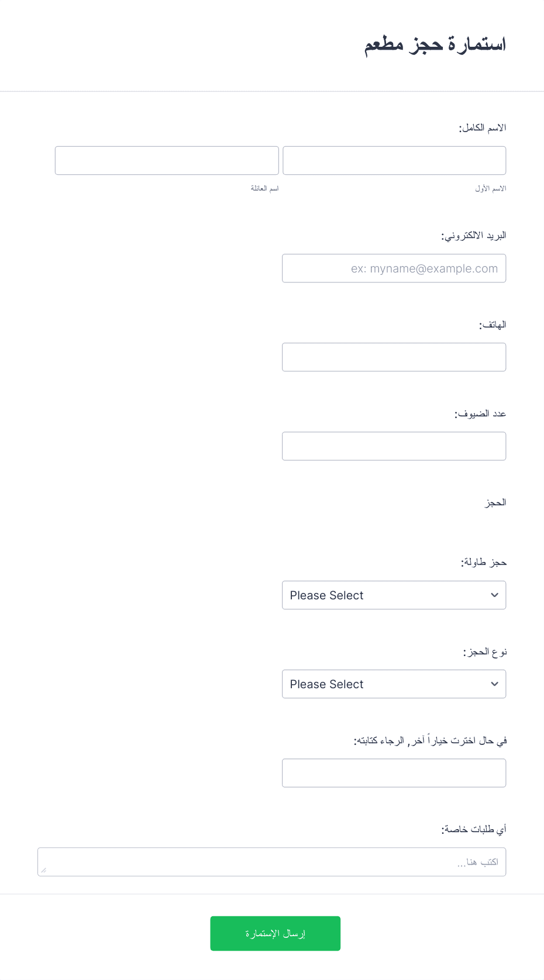Open the reservation type Please Select dropdown
Screen dimensions: 544x980
394,684
